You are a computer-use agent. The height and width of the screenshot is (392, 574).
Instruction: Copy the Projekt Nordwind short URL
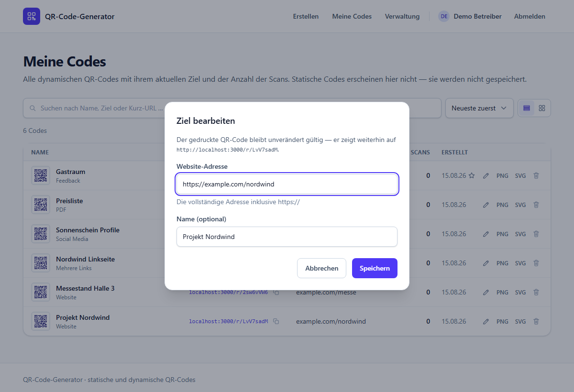pos(276,321)
